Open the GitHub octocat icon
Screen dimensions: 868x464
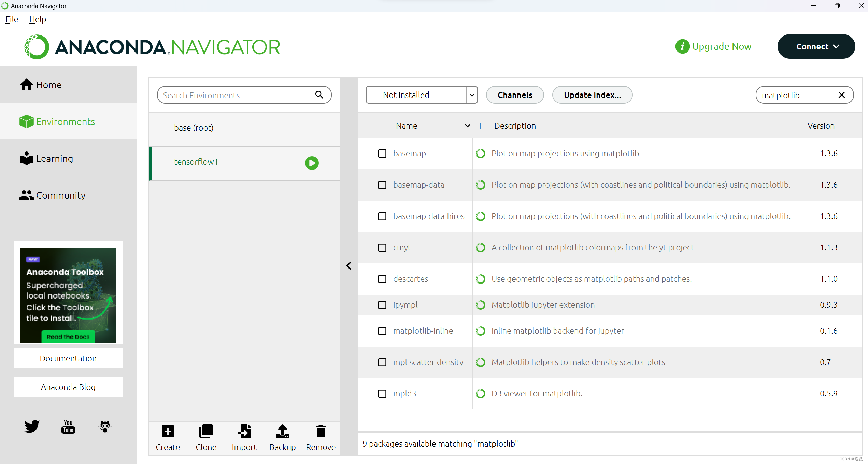point(105,426)
